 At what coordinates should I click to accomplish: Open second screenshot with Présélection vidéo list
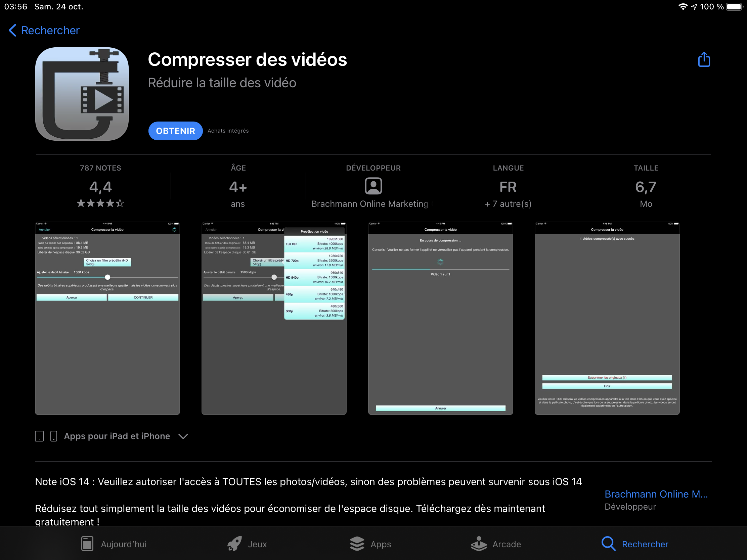point(274,318)
